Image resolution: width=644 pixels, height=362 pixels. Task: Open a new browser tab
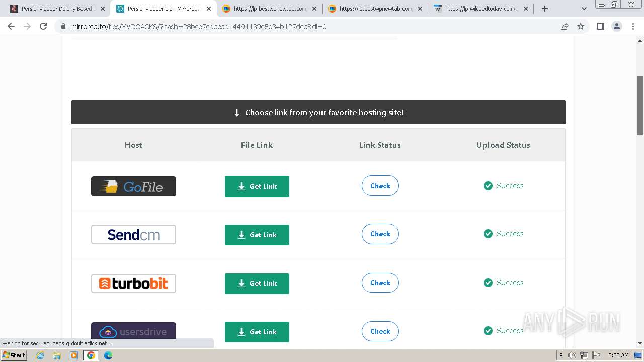click(x=545, y=9)
